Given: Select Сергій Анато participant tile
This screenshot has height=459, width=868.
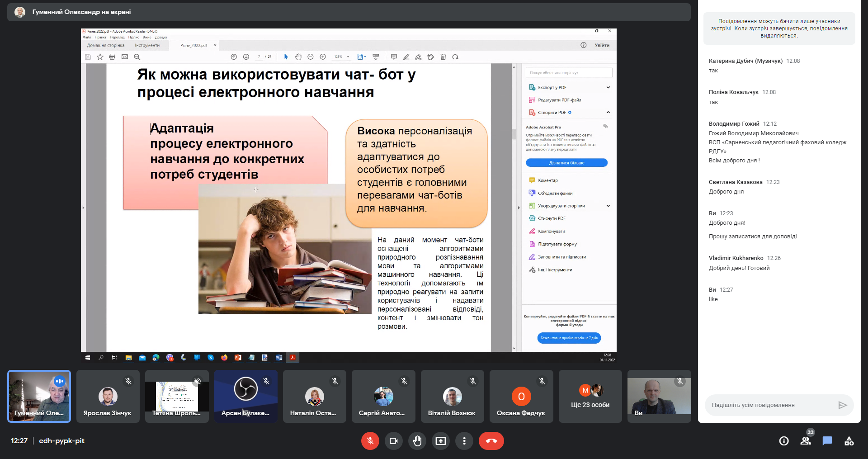Looking at the screenshot, I should 383,397.
